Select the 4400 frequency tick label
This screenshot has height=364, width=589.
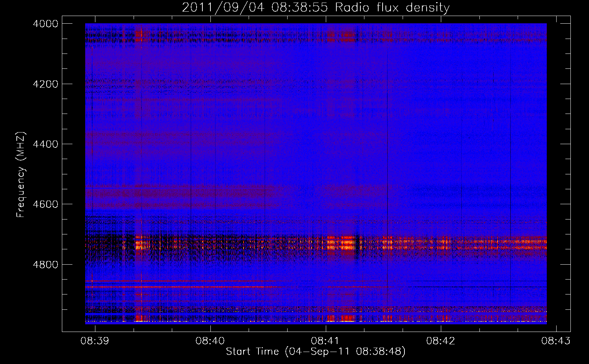click(x=46, y=144)
